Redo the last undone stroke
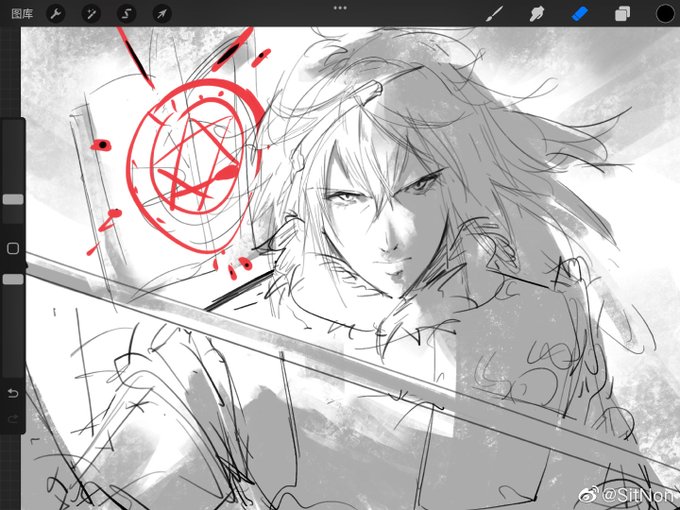The width and height of the screenshot is (680, 510). (13, 418)
